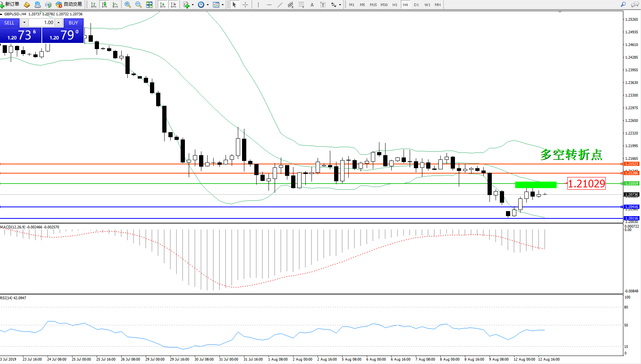Toggle the auto scroll chart button
641x364 pixels.
pos(163,5)
